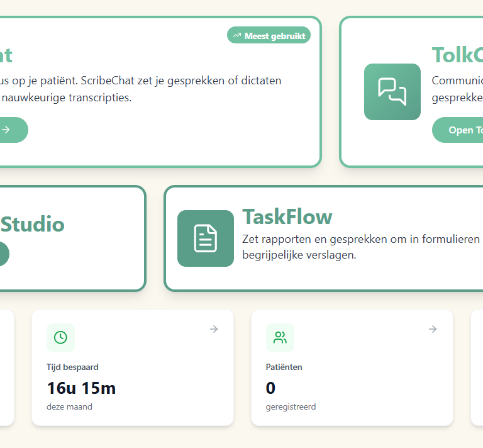The image size is (483, 448).
Task: Click the 'Tijd bespaard' label
Action: click(72, 367)
